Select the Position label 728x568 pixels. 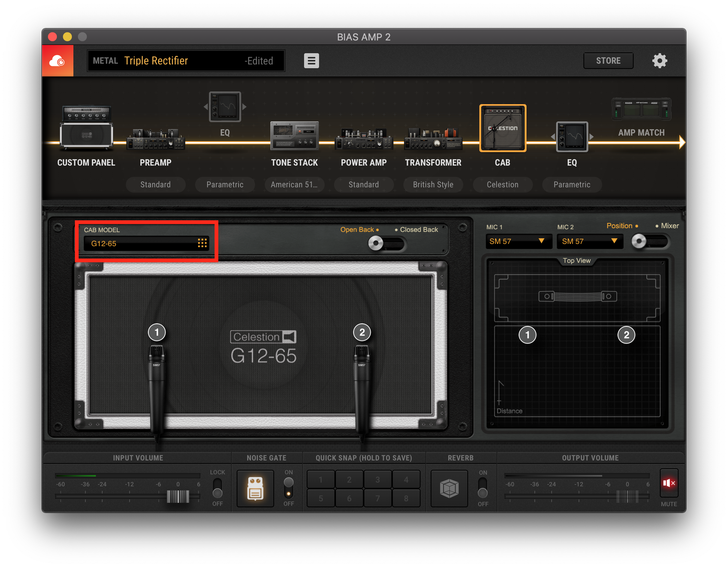coord(619,226)
